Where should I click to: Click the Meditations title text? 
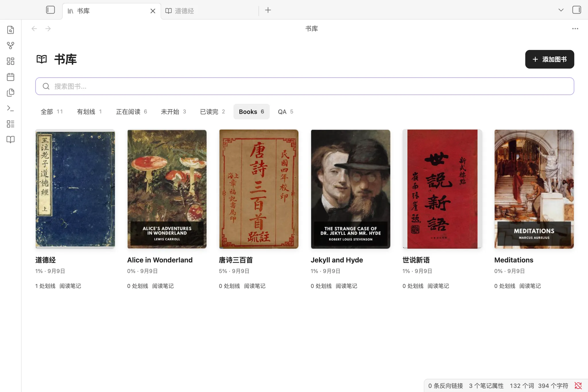coord(514,260)
